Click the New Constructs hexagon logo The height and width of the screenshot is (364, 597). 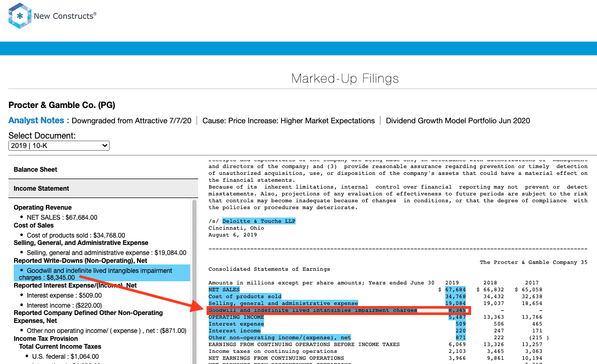[x=20, y=16]
